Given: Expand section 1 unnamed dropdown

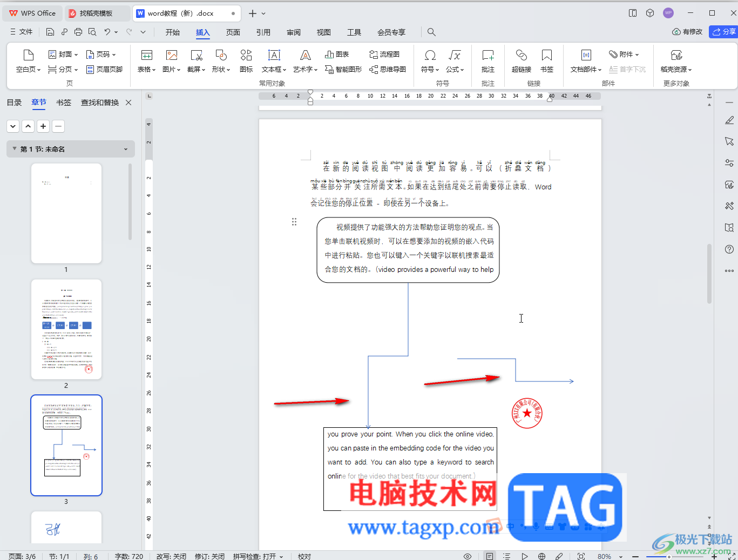Looking at the screenshot, I should tap(126, 149).
